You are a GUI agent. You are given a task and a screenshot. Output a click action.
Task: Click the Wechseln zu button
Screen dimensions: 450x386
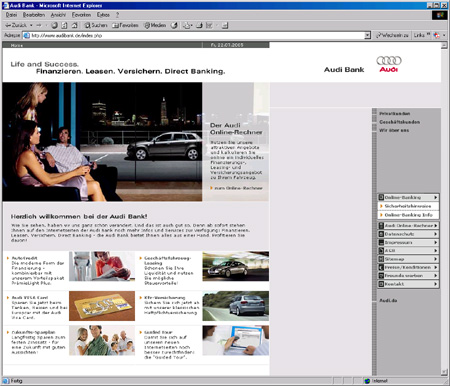pyautogui.click(x=392, y=35)
